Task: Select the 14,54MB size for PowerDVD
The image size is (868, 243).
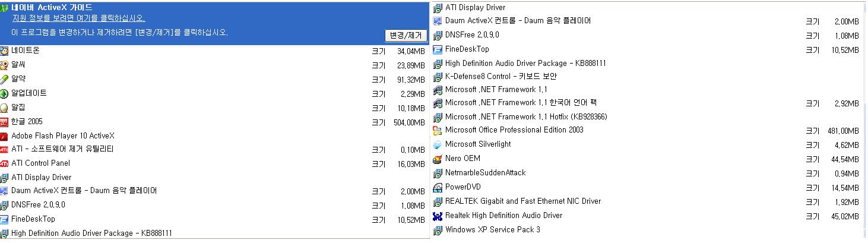Action: [845, 188]
